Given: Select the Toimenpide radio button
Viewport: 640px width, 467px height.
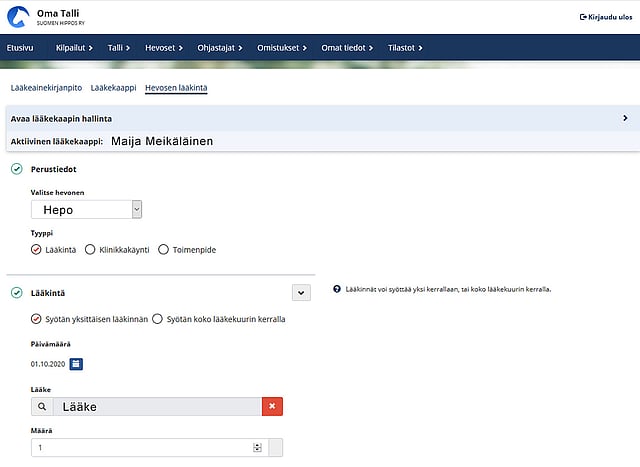Looking at the screenshot, I should coord(164,249).
